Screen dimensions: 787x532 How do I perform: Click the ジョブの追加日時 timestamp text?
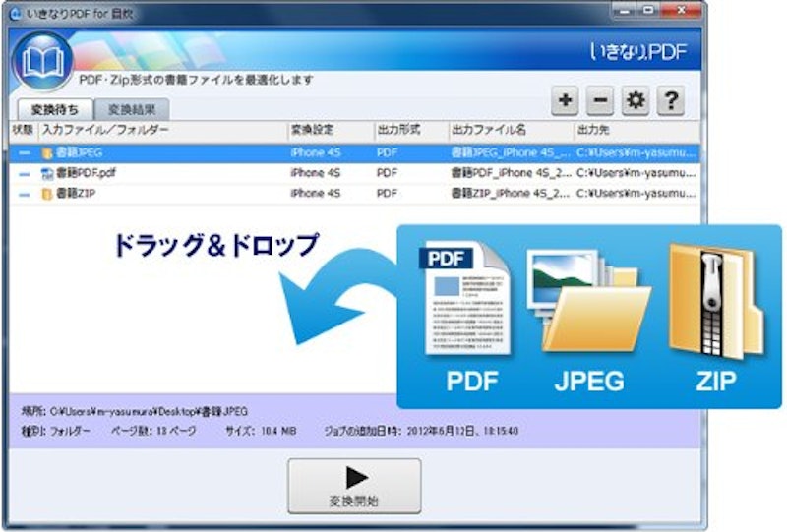click(x=421, y=431)
